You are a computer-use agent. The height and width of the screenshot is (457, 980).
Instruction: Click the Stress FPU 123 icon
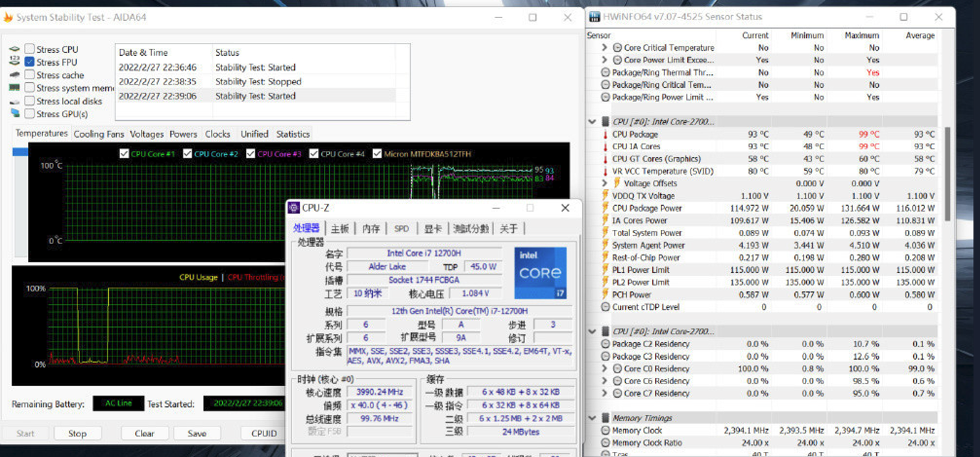[x=14, y=62]
